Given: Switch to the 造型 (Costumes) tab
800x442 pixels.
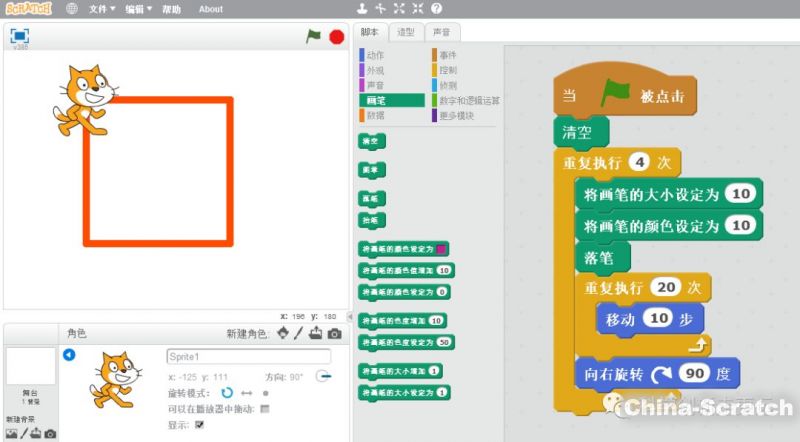Looking at the screenshot, I should 406,32.
